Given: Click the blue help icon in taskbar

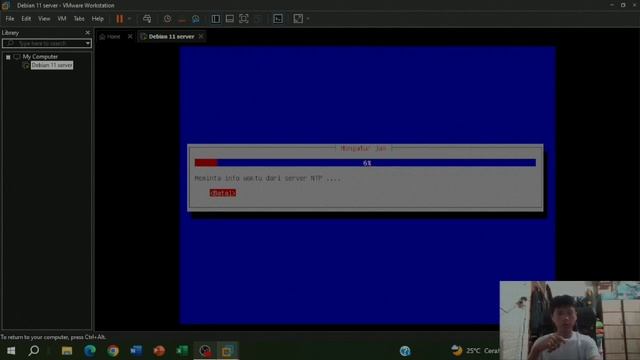Looking at the screenshot, I should (x=405, y=351).
